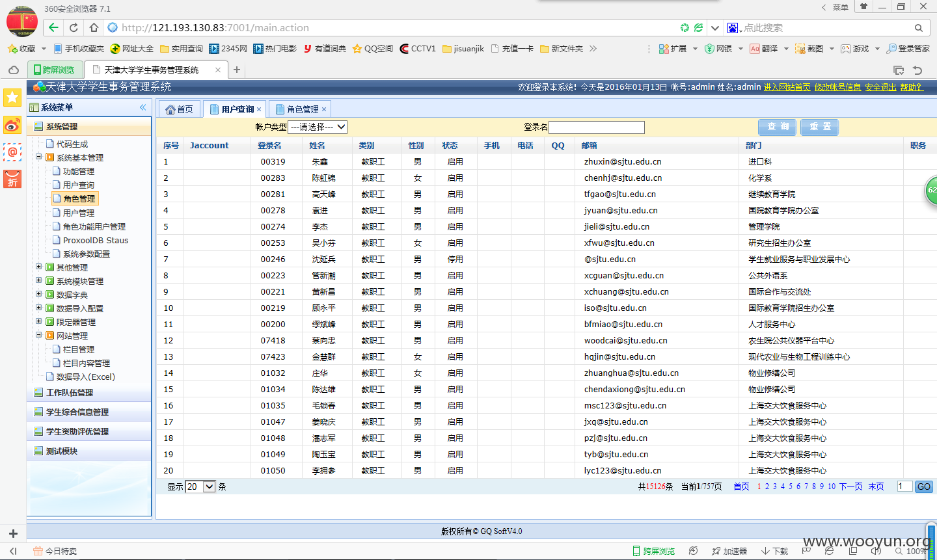Open 登录管家 login manager
Image resolution: width=937 pixels, height=560 pixels.
point(908,49)
